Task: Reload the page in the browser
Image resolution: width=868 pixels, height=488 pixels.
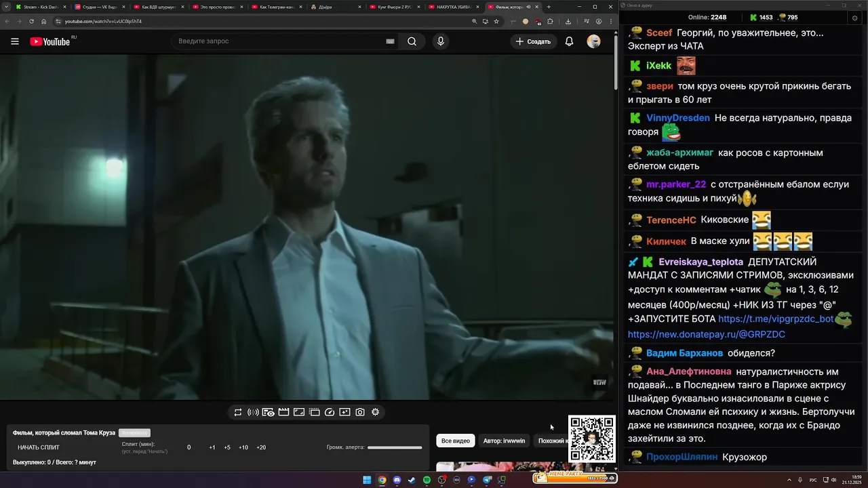Action: coord(32,21)
